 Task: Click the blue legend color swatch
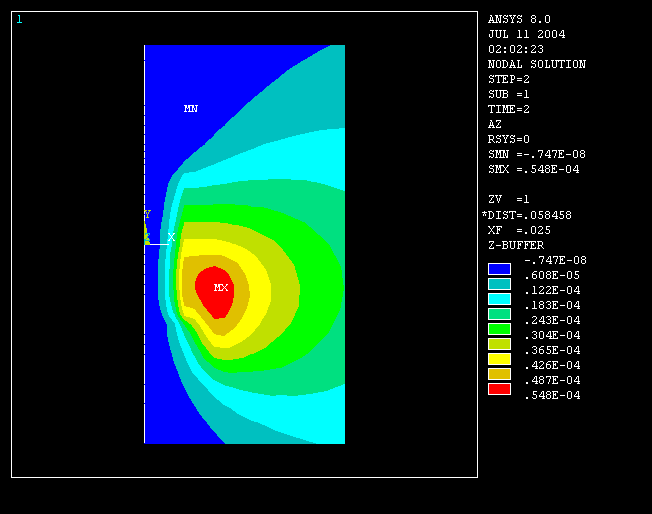[x=499, y=269]
